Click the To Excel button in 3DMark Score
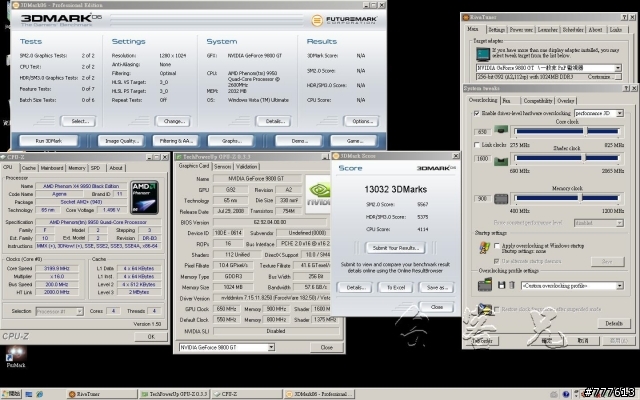The height and width of the screenshot is (400, 640). click(x=396, y=287)
